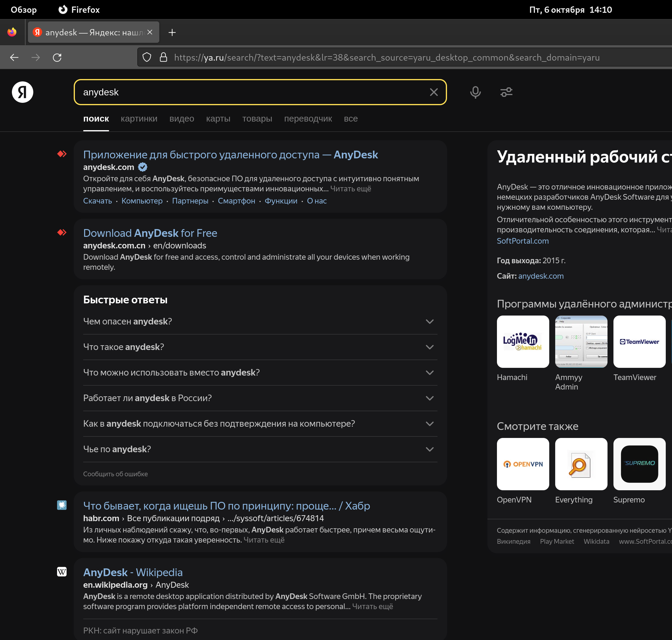
Task: Open SoftPortal.com source link
Action: (523, 241)
